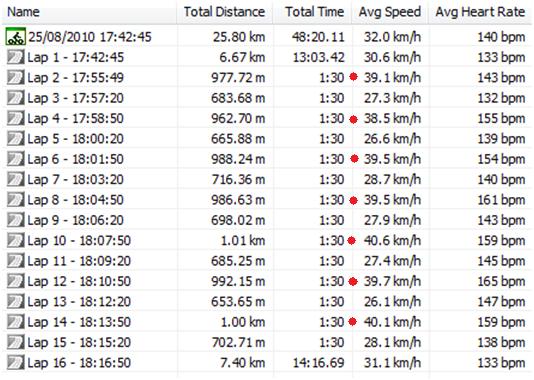
Task: Sort by Total Distance column header
Action: tap(225, 12)
